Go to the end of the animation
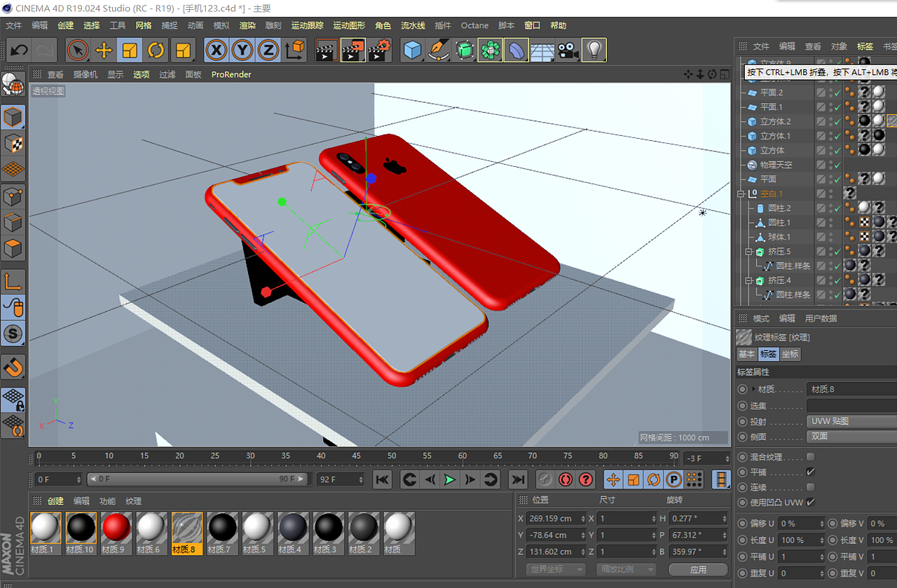 518,479
